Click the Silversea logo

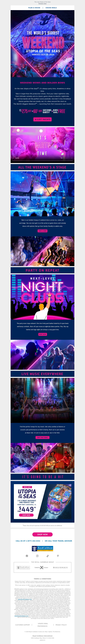(60, 567)
